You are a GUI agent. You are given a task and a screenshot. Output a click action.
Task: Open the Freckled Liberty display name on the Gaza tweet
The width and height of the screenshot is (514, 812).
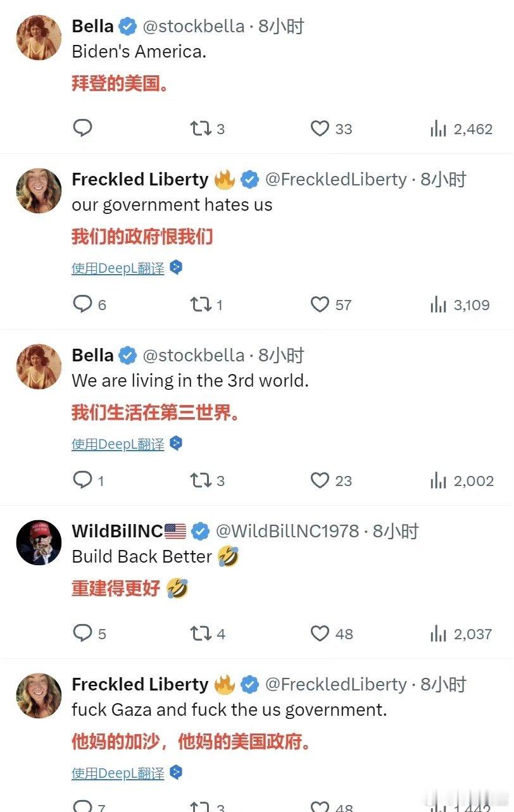(x=140, y=684)
